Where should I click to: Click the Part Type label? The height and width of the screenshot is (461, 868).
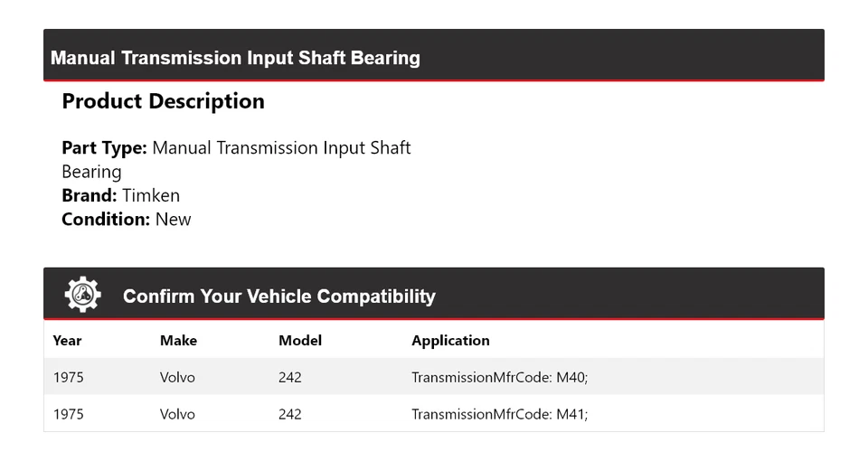coord(104,147)
